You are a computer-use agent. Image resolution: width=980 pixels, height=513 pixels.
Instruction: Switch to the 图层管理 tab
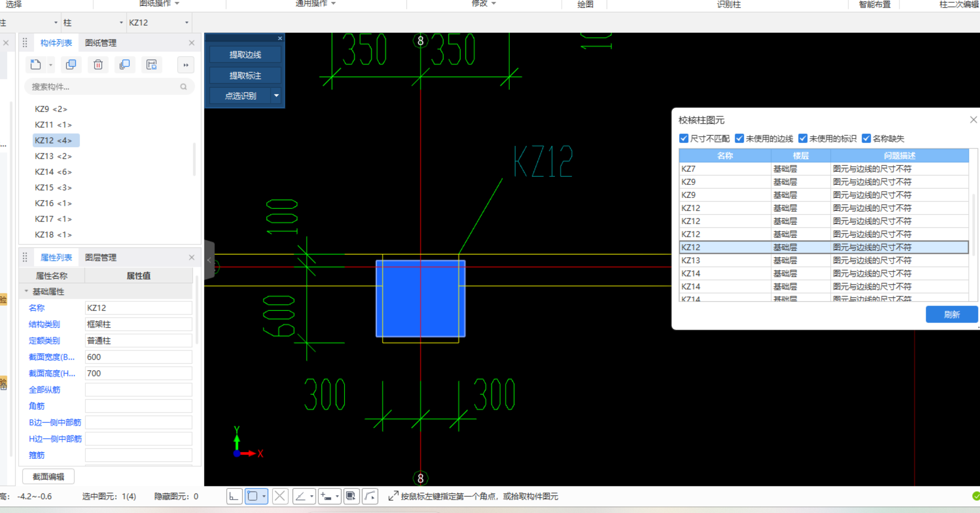(101, 257)
